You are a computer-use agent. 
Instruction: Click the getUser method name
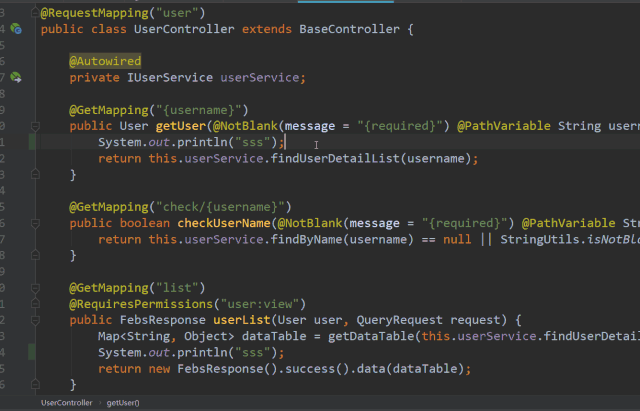tap(181, 126)
